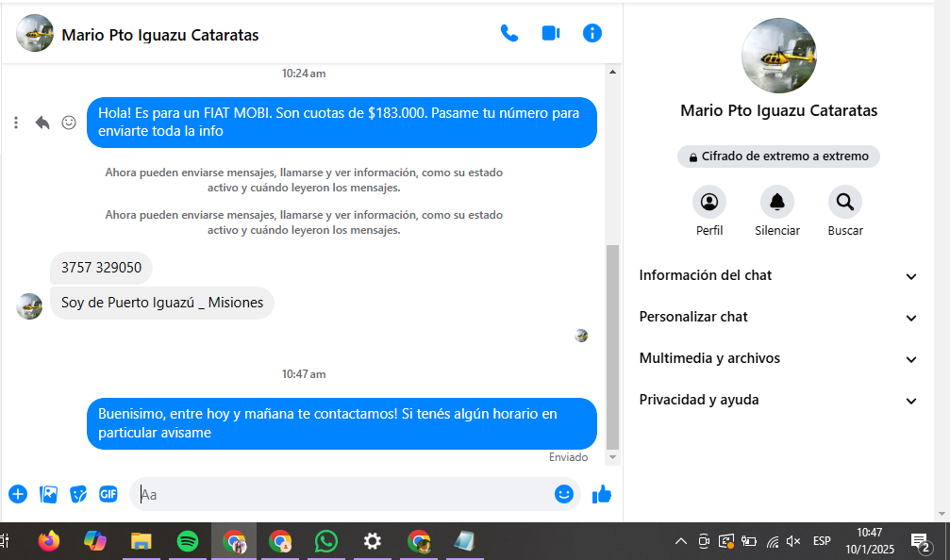The image size is (950, 560).
Task: Click the chat scrollbar thumb
Action: pos(612,347)
